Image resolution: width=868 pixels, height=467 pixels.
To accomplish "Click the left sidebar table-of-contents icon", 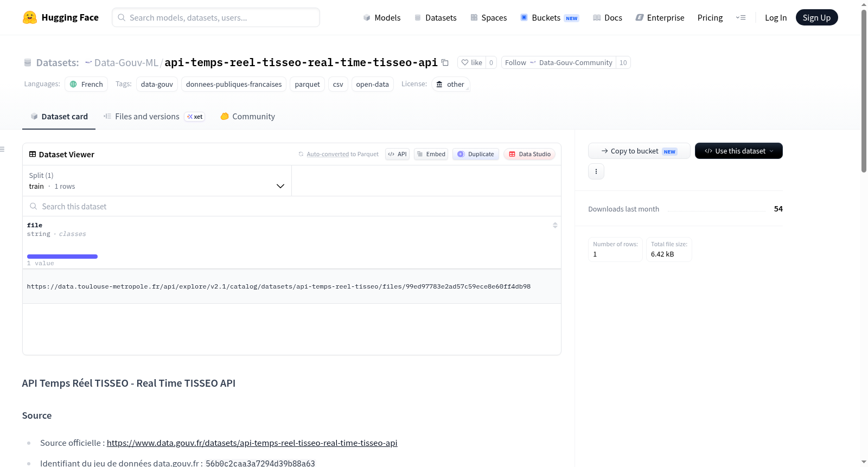I will [x=3, y=149].
